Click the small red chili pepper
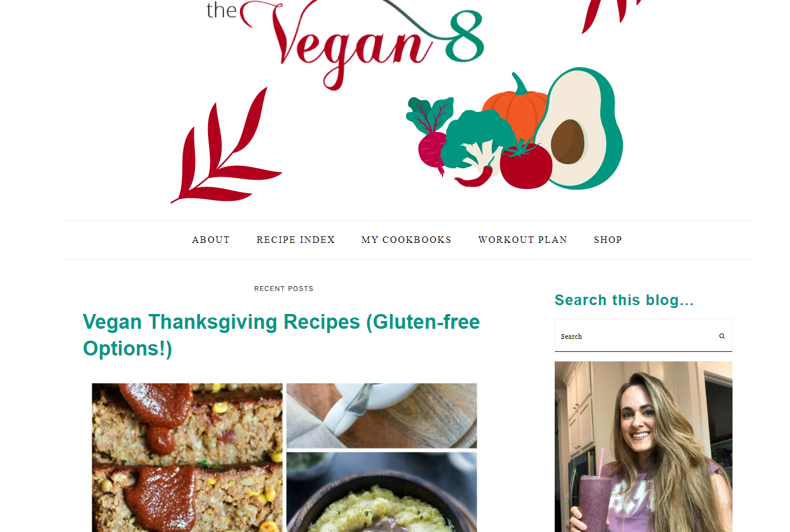Screen dimensions: 790x532 pos(474,177)
